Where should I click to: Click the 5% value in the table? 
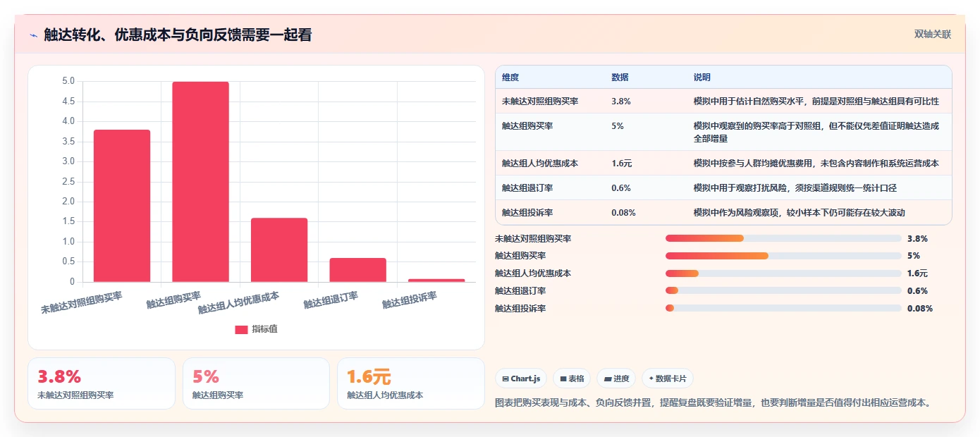click(x=618, y=126)
